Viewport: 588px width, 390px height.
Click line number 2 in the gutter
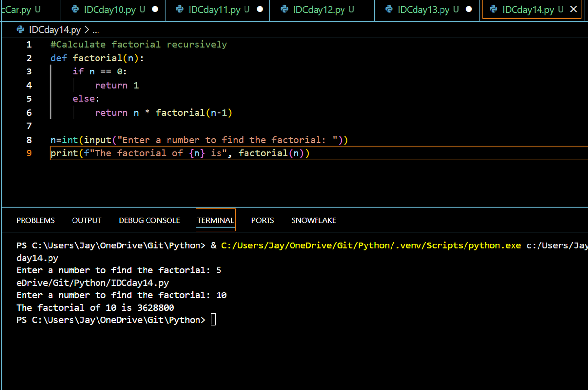point(29,58)
